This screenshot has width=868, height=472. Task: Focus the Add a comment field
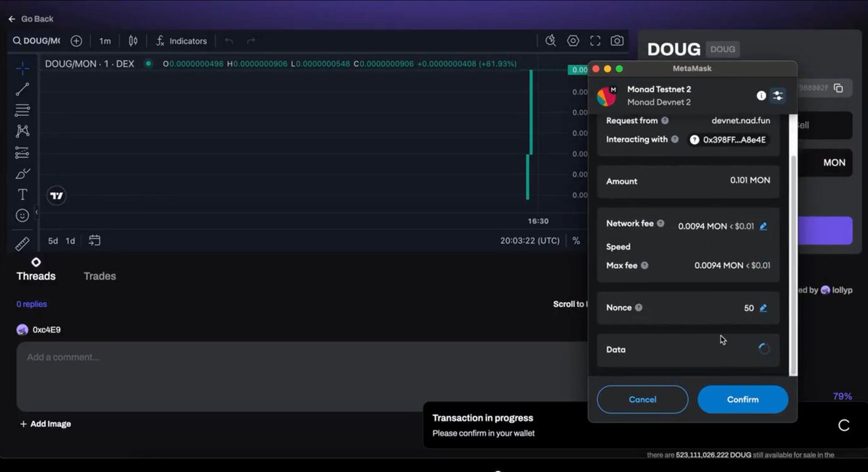click(302, 376)
